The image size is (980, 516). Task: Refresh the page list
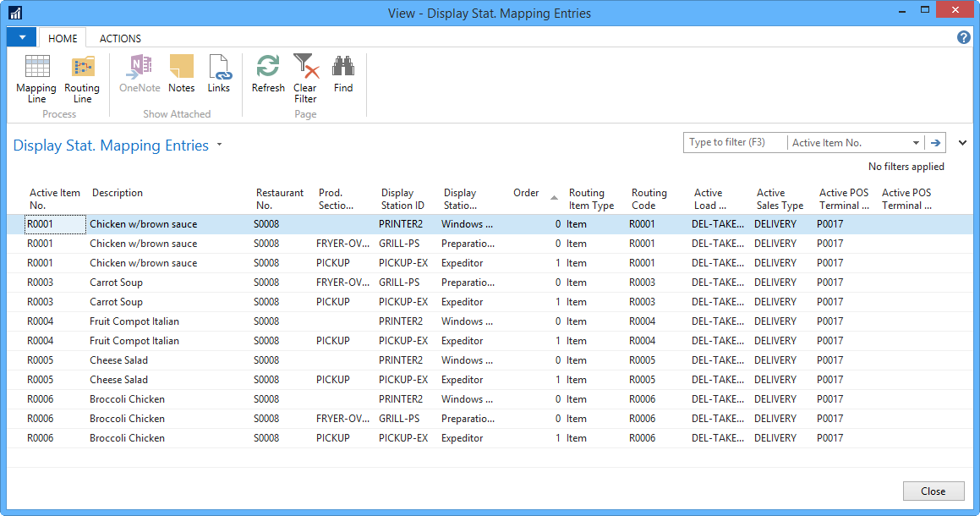click(268, 68)
